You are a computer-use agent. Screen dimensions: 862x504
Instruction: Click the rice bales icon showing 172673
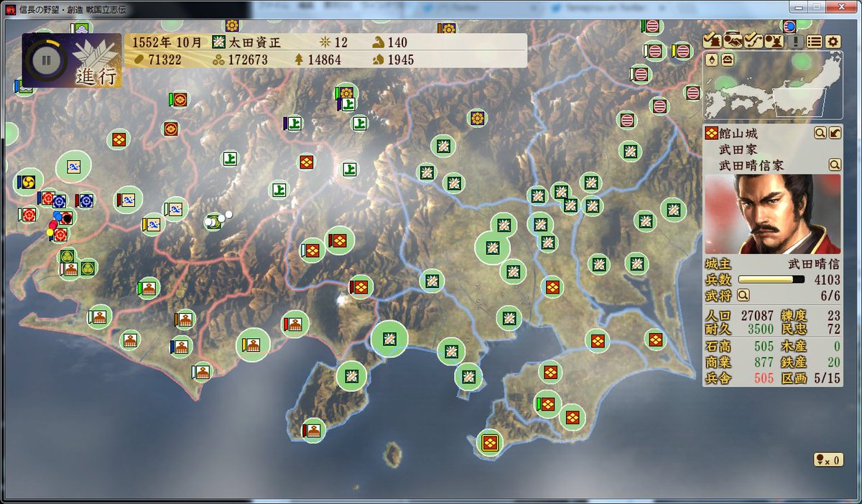click(218, 60)
